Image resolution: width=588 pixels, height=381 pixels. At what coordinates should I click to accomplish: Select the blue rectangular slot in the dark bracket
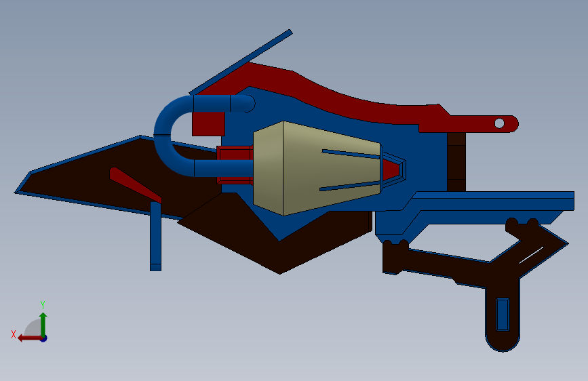click(x=503, y=315)
